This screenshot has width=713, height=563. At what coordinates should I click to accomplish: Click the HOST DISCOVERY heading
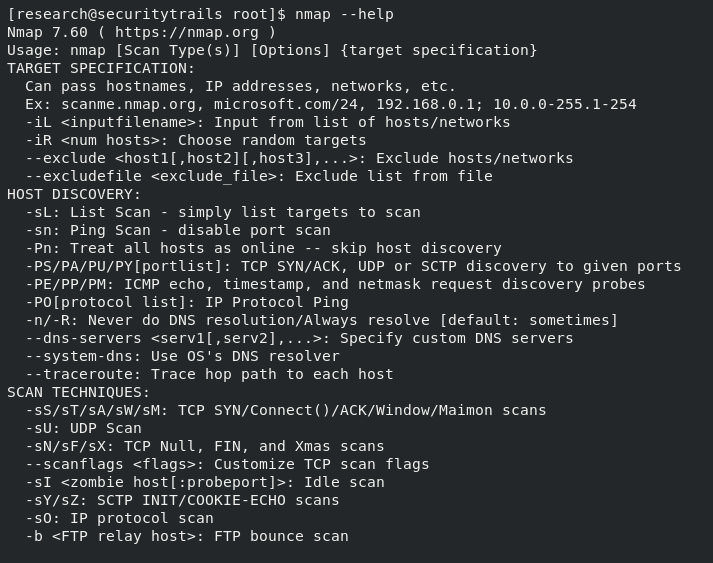click(74, 194)
